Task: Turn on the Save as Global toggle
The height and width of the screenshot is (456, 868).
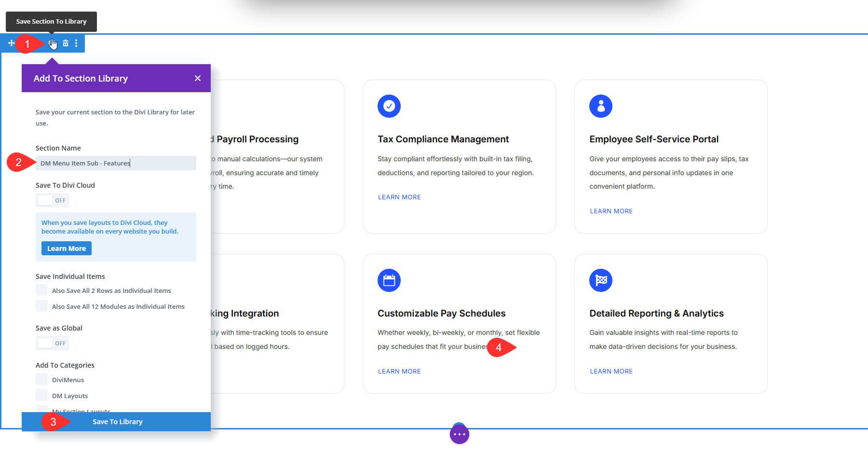Action: (x=52, y=343)
